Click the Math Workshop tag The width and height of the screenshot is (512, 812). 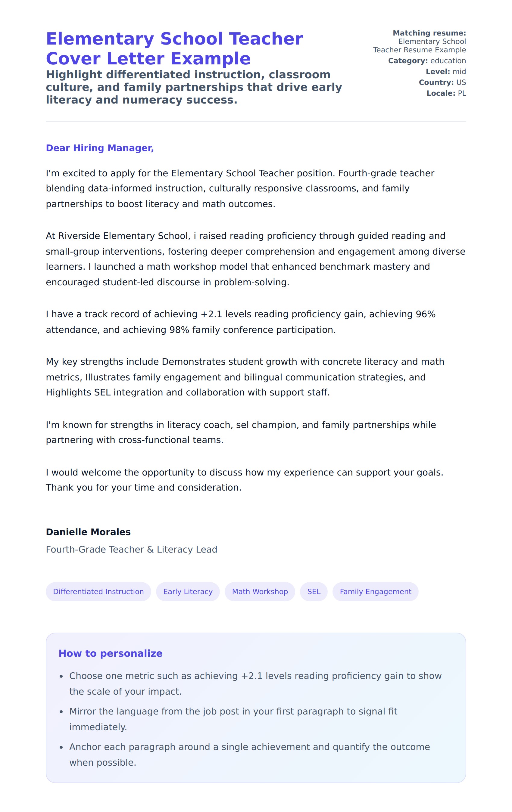pyautogui.click(x=260, y=591)
